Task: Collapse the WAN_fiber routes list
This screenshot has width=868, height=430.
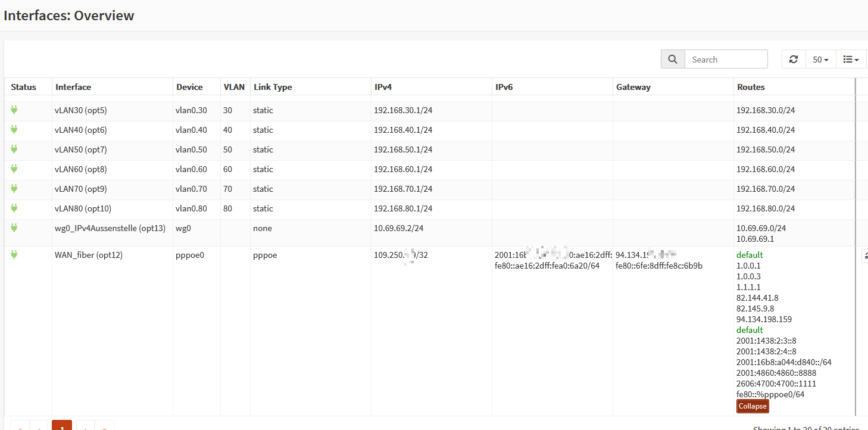Action: pyautogui.click(x=753, y=406)
